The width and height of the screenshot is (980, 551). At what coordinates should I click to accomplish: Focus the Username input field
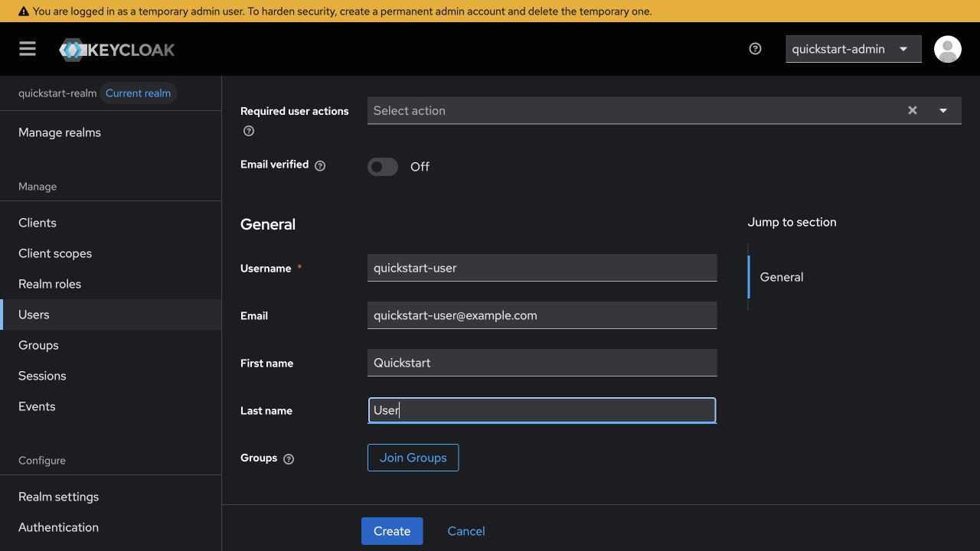(542, 268)
